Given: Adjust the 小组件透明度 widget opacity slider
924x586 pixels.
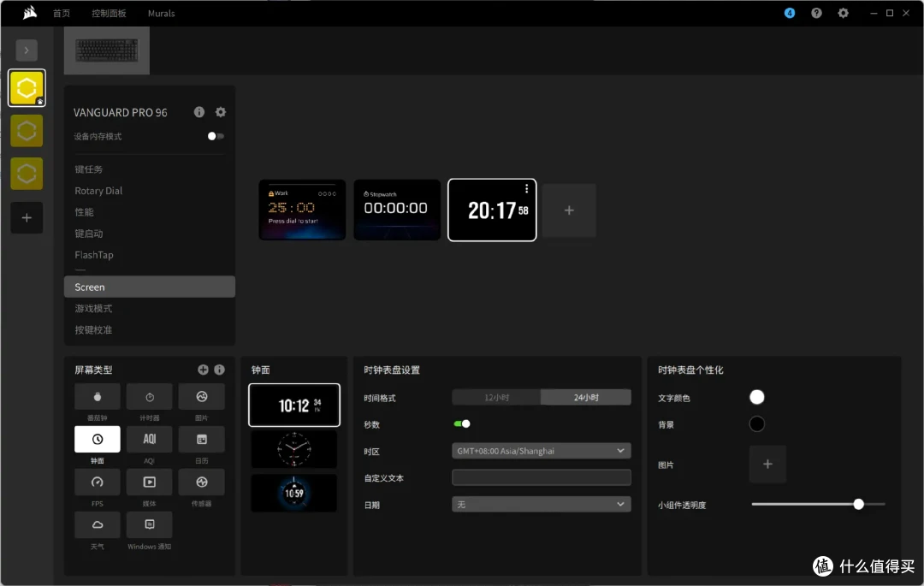Looking at the screenshot, I should click(859, 504).
